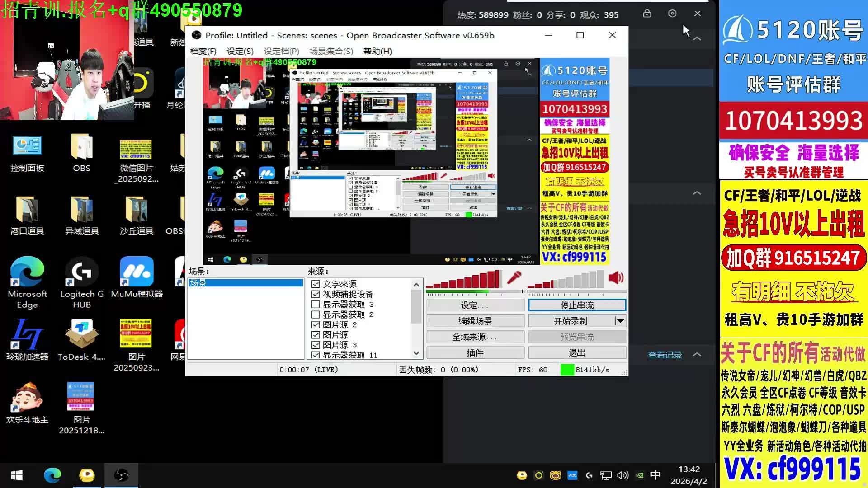Open the 场景集合(S) menu

331,51
